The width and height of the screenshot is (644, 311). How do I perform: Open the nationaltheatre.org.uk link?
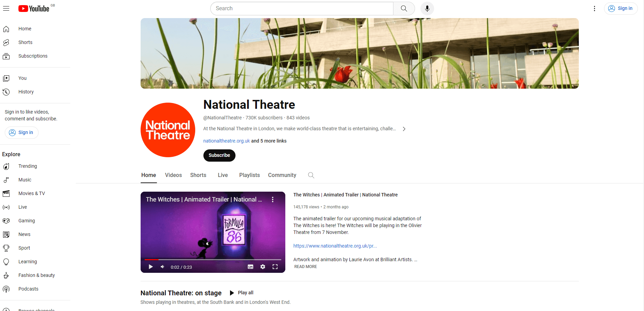click(226, 141)
